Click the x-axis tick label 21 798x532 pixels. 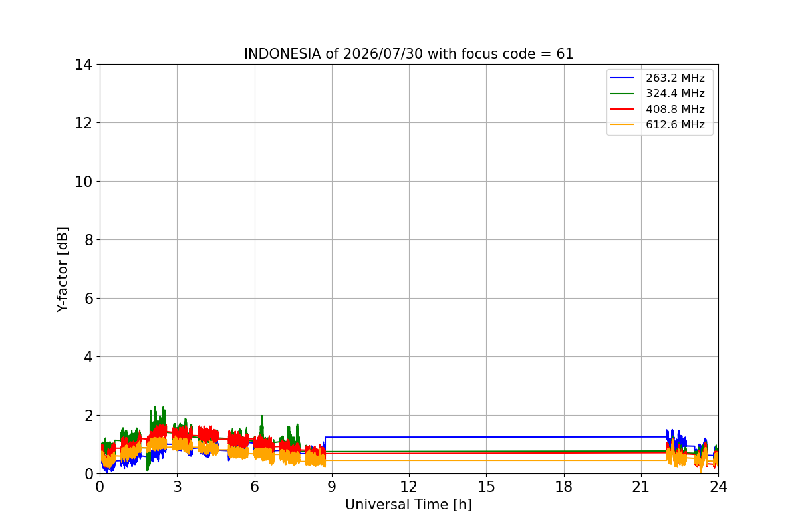[641, 486]
